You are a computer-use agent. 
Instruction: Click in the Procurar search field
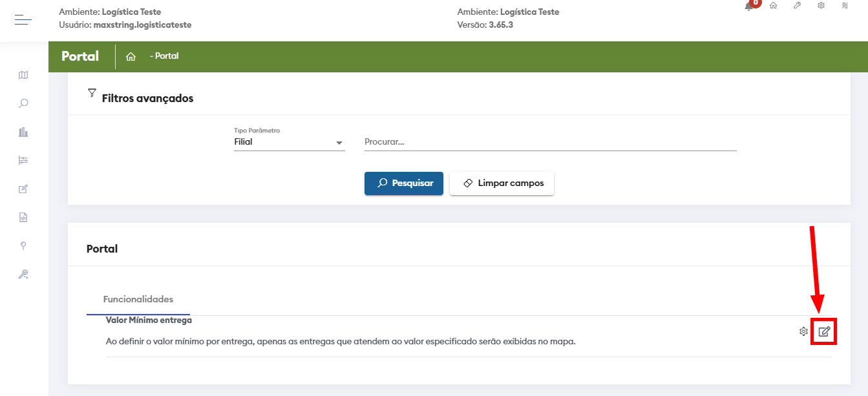pyautogui.click(x=550, y=142)
